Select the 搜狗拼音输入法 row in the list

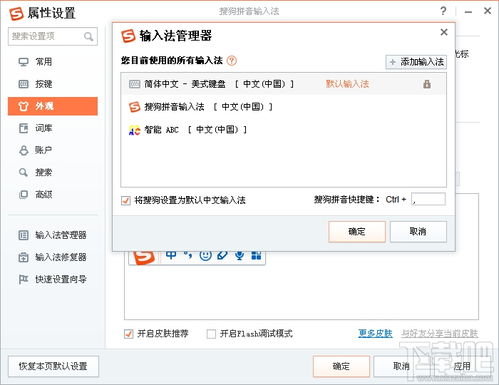coord(283,107)
